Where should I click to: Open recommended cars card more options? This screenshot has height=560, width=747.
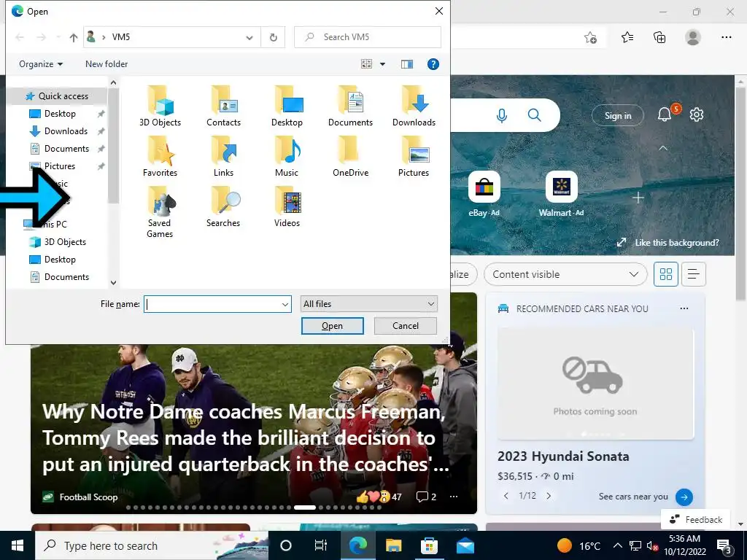pyautogui.click(x=684, y=308)
